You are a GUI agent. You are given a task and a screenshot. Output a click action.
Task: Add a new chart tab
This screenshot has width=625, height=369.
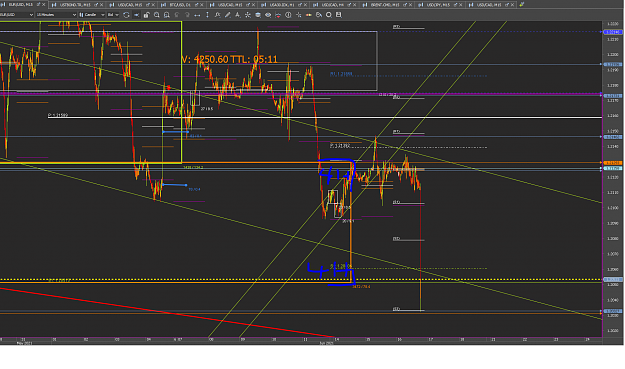(x=522, y=4)
